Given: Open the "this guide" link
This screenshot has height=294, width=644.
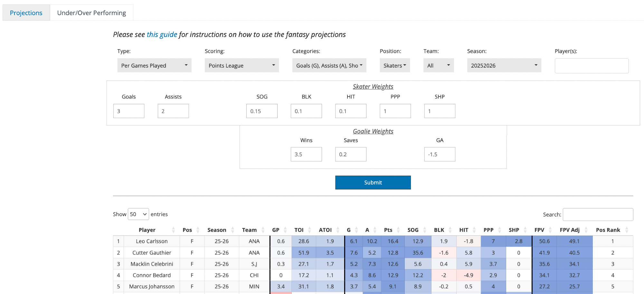Looking at the screenshot, I should (162, 34).
